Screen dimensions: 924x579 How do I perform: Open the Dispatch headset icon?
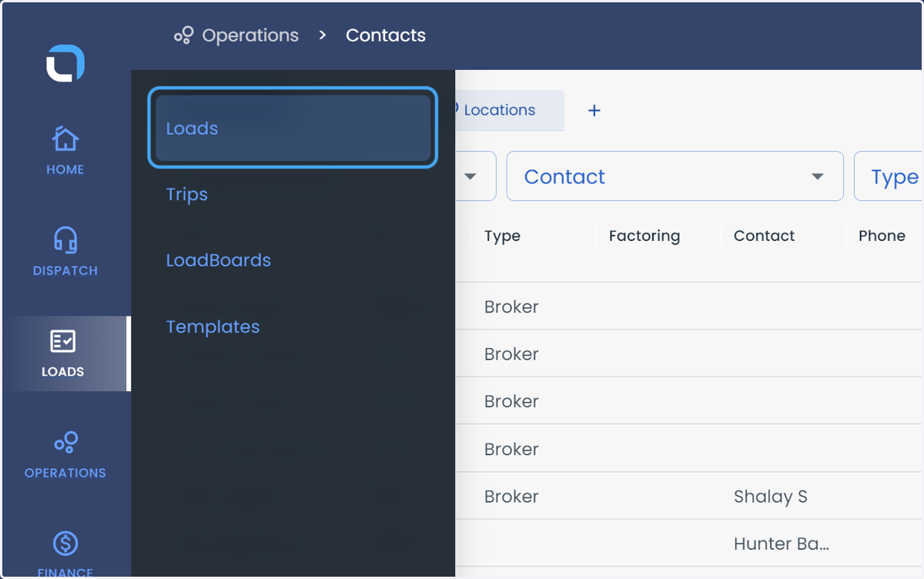65,240
